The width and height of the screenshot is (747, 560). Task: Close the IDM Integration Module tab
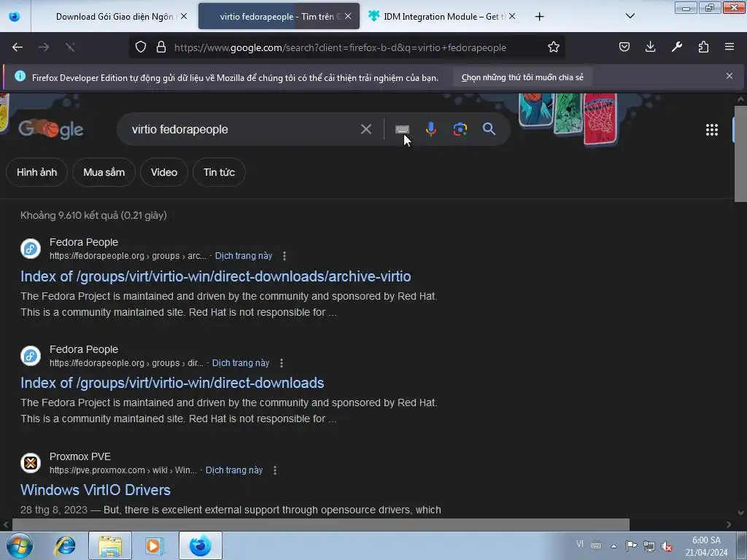coord(512,16)
